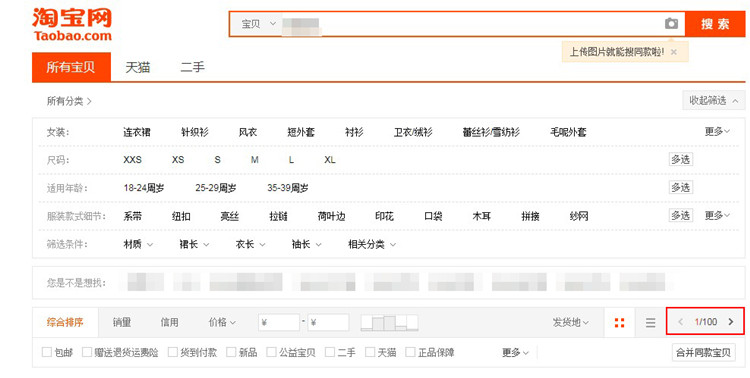
Task: Click the minimum price field
Action: coord(279,322)
